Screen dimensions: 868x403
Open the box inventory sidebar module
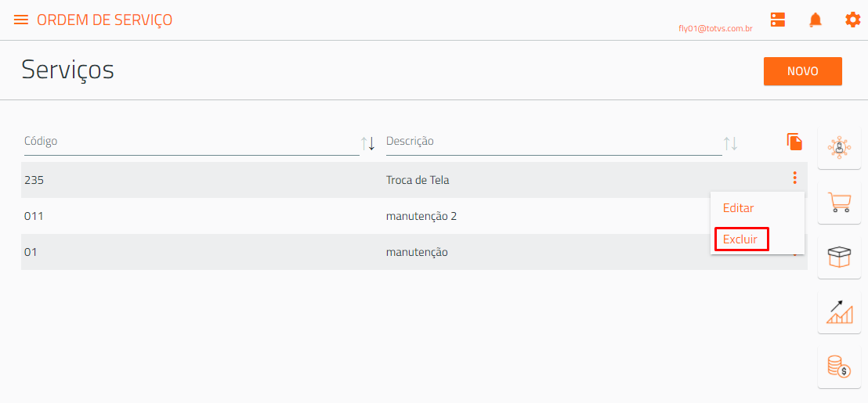(839, 257)
